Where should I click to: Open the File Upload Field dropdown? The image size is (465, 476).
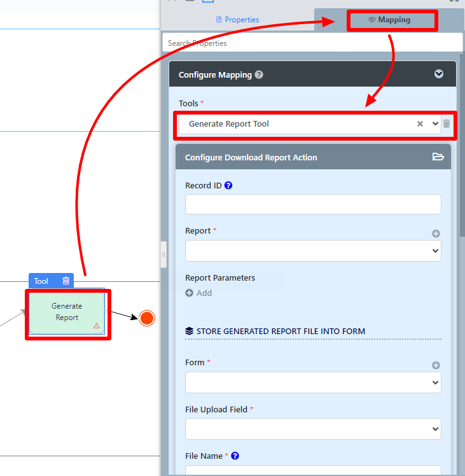(x=313, y=429)
